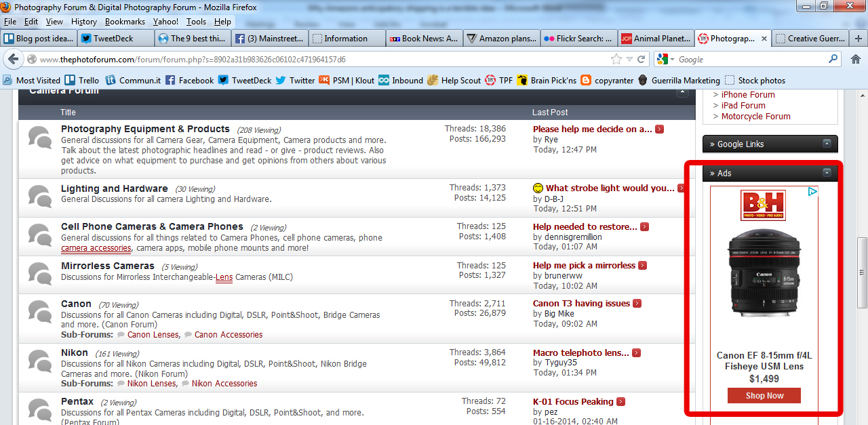
Task: Open the Facebook bookmark
Action: [189, 80]
